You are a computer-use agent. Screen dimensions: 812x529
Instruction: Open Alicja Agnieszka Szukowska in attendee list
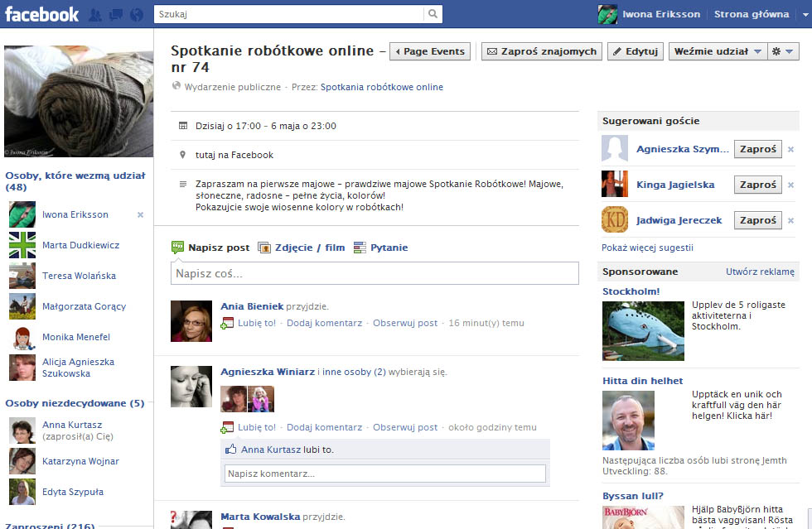tap(78, 368)
